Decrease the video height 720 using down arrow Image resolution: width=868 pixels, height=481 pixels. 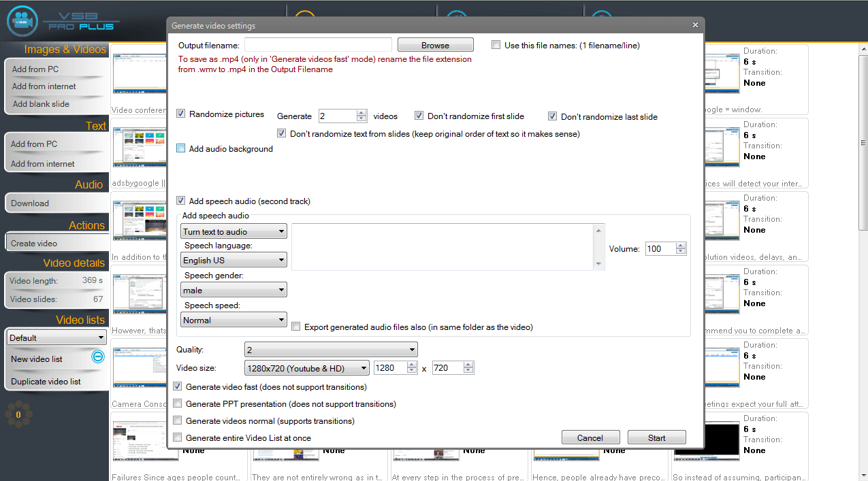[468, 371]
